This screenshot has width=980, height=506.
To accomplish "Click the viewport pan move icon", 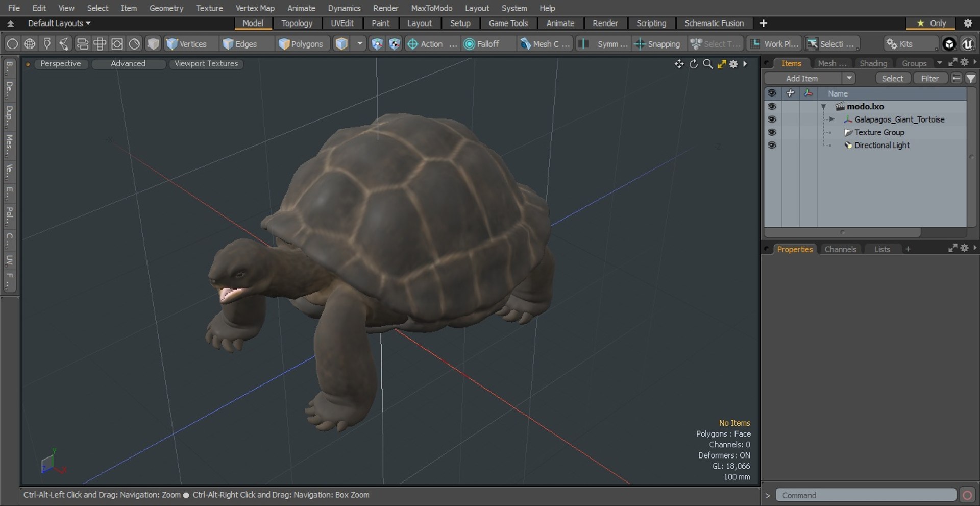I will [679, 64].
